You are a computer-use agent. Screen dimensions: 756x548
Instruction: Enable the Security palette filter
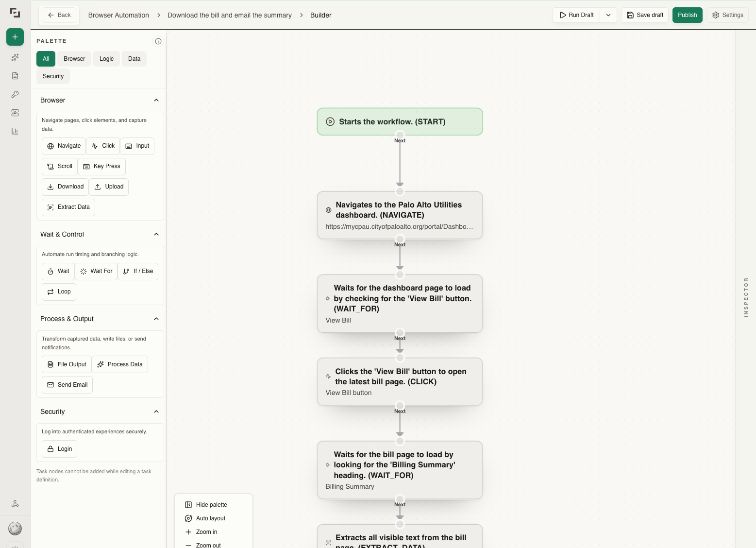[53, 76]
